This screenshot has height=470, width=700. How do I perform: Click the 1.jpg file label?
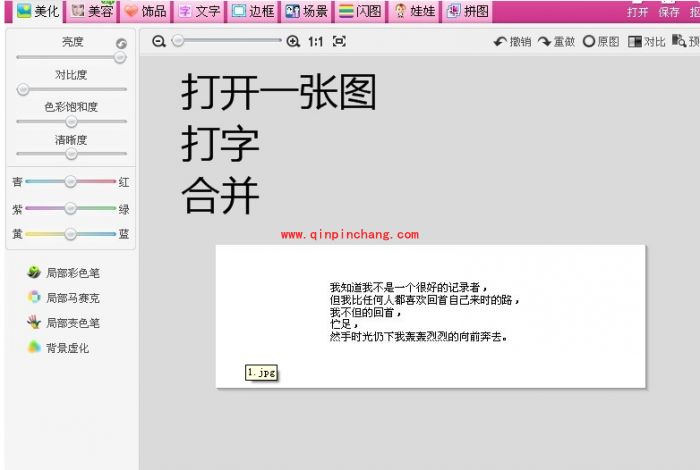[x=261, y=372]
